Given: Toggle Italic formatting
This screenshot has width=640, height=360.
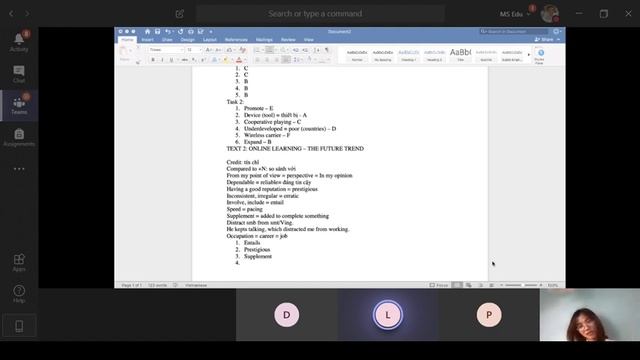Looking at the screenshot, I should click(x=162, y=60).
